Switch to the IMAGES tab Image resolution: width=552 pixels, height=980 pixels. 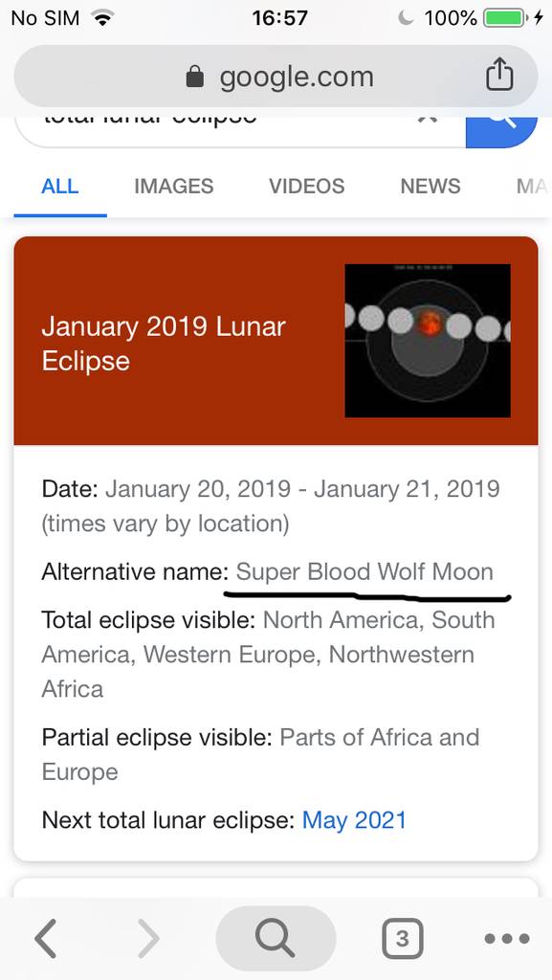(173, 187)
